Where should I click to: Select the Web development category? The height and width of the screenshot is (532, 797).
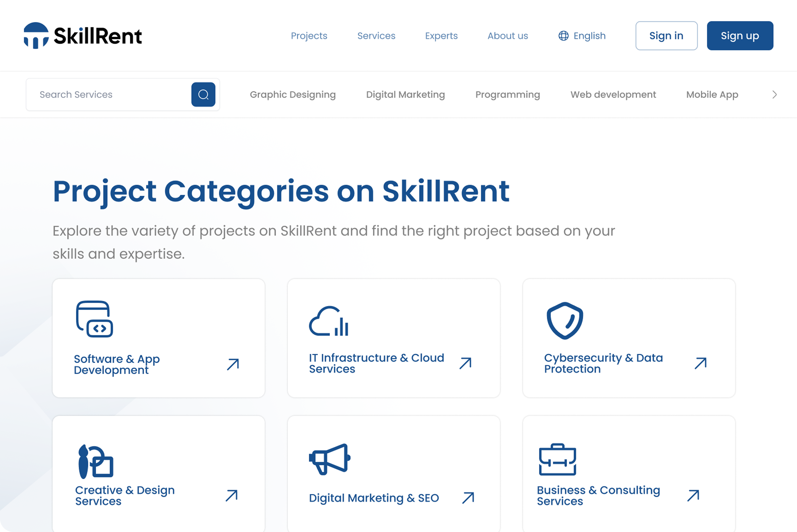(x=613, y=95)
